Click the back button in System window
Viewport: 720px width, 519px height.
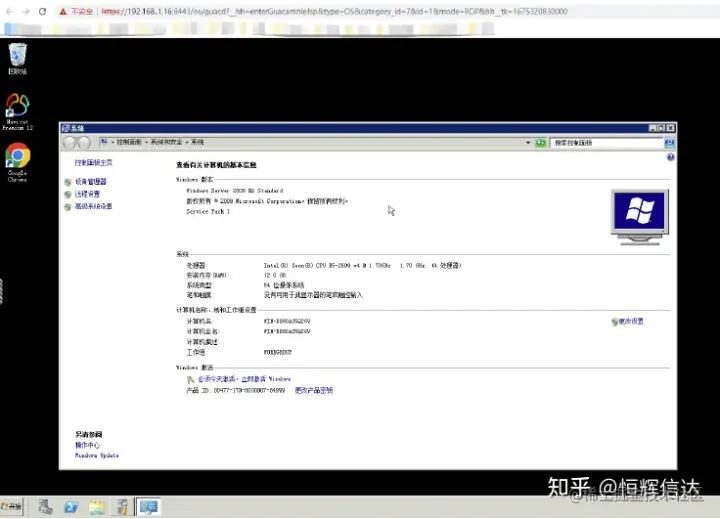[x=69, y=143]
